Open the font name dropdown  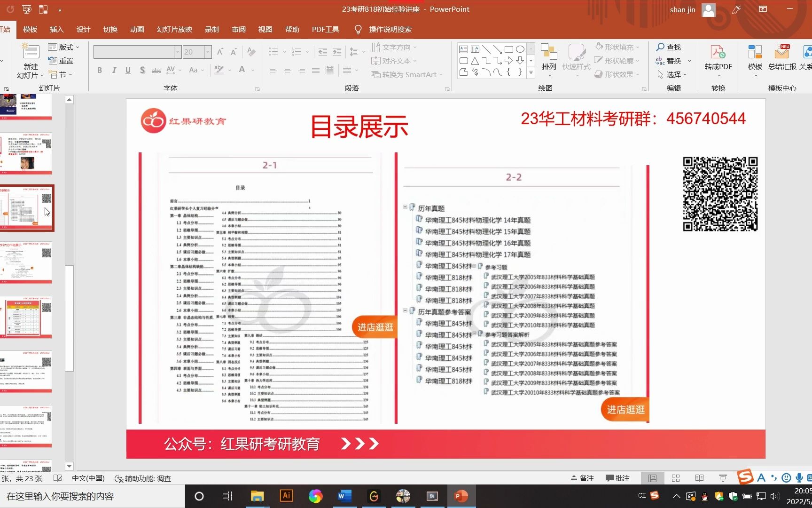[x=178, y=52]
